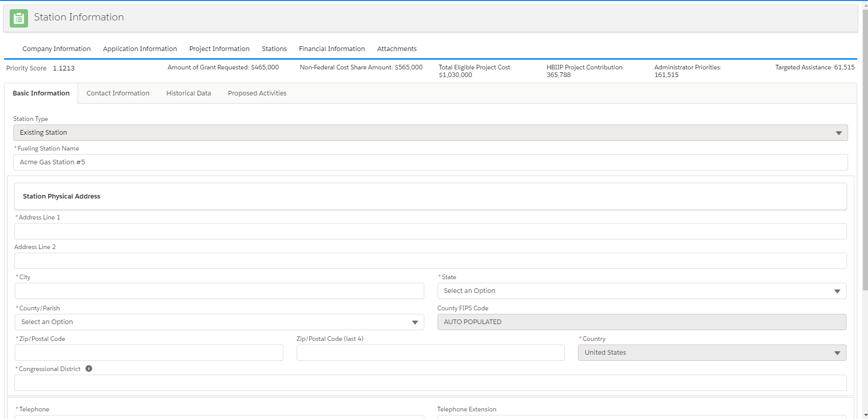Screen dimensions: 868x419
Task: Open the County/Parish dropdown
Action: (x=219, y=322)
